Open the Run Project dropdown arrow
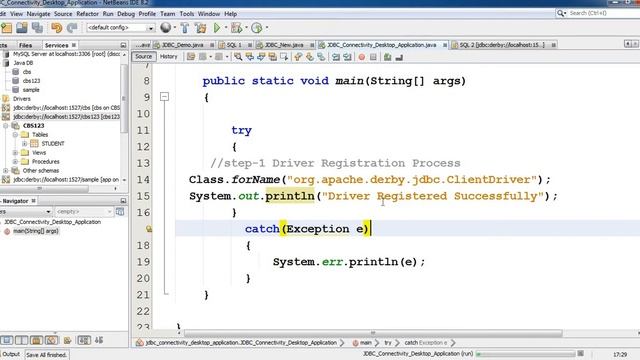Image resolution: width=640 pixels, height=360 pixels. point(226,28)
